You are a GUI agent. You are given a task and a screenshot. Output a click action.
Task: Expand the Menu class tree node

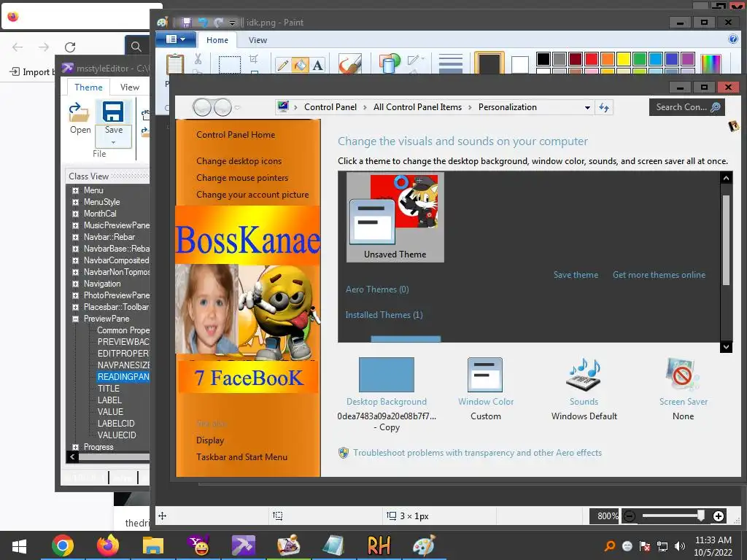(x=75, y=190)
